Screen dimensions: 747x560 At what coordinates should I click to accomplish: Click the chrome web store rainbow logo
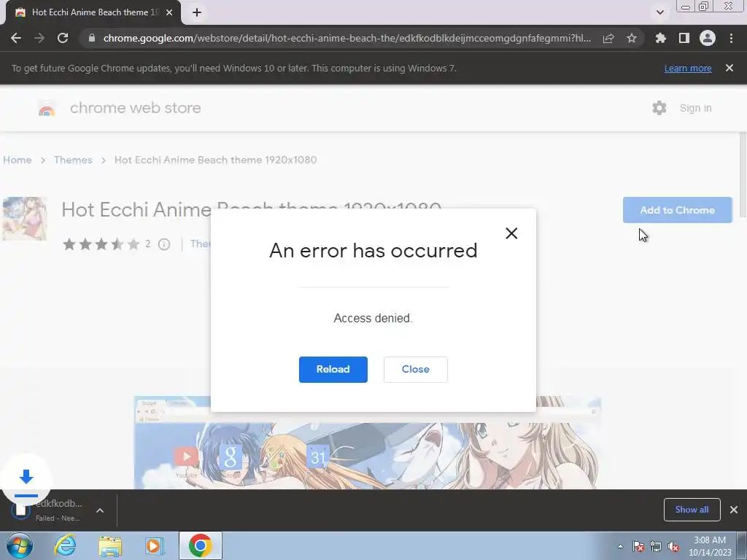pyautogui.click(x=47, y=109)
